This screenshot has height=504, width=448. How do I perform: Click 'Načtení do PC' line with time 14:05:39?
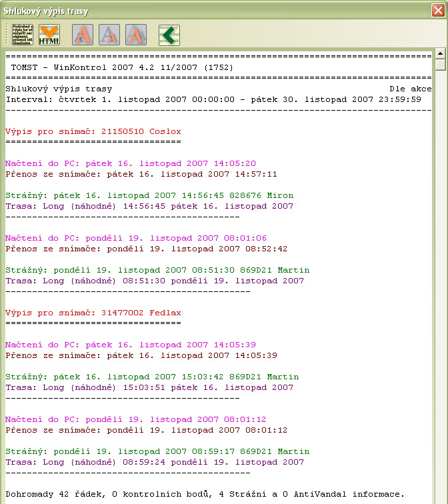[131, 345]
